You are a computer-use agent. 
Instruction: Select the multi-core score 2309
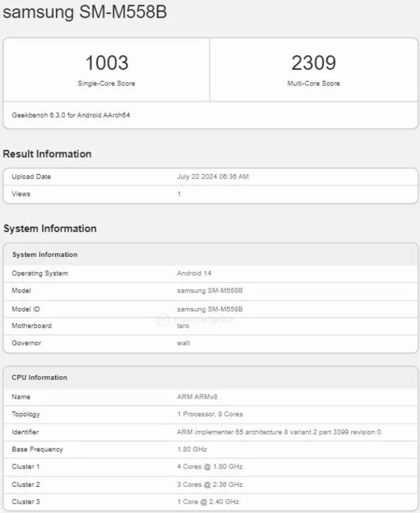(314, 63)
